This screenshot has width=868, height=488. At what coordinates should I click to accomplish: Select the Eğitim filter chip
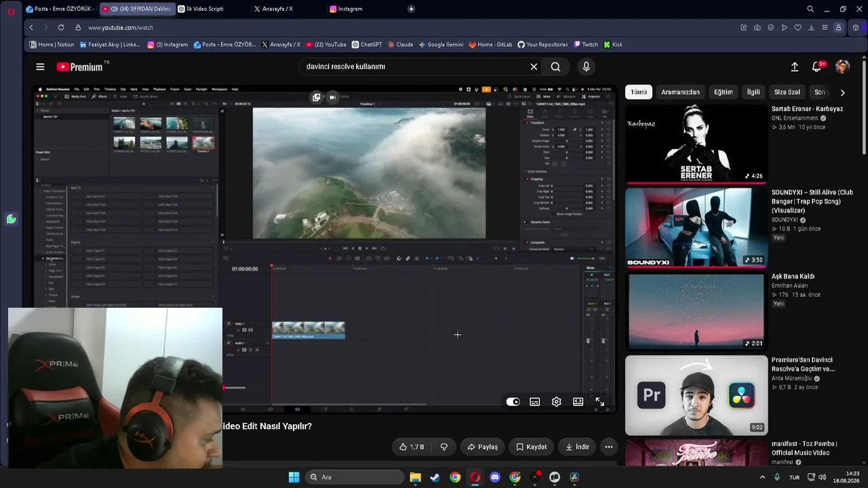(x=723, y=92)
